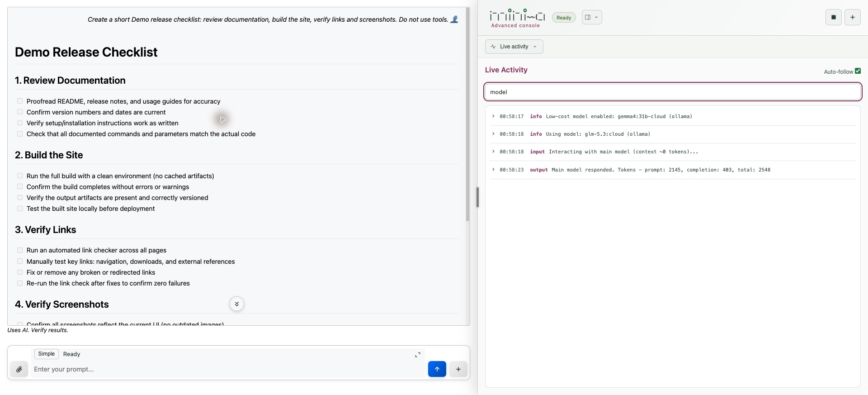Click the paperclip attach file icon
Image resolution: width=868 pixels, height=395 pixels.
pyautogui.click(x=19, y=369)
